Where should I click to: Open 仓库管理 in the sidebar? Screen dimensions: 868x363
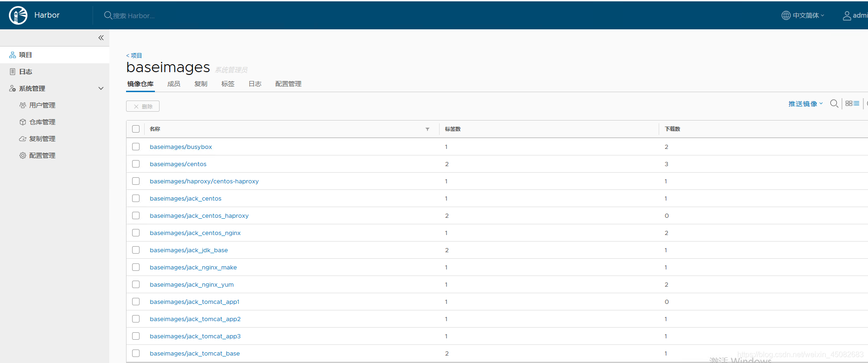click(x=42, y=122)
